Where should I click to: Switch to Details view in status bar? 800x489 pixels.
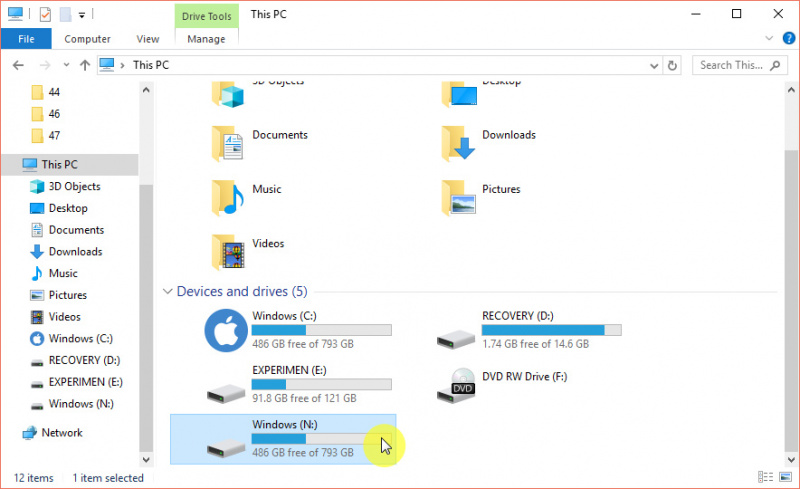point(765,477)
